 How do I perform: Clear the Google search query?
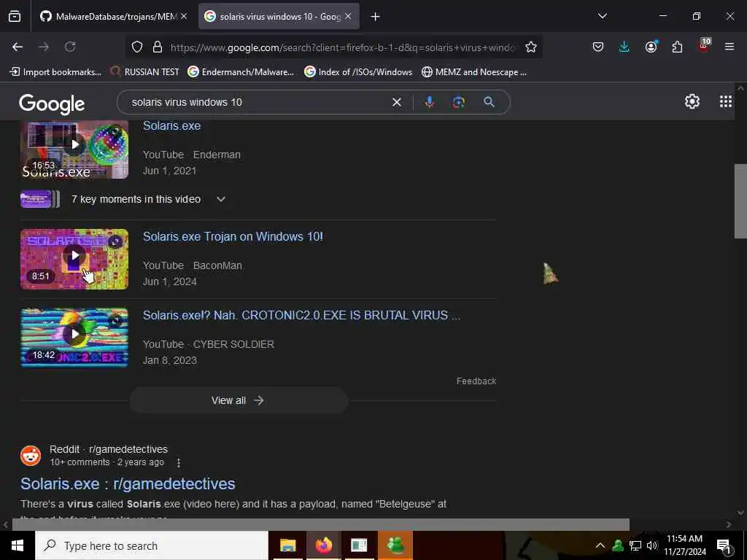[396, 102]
